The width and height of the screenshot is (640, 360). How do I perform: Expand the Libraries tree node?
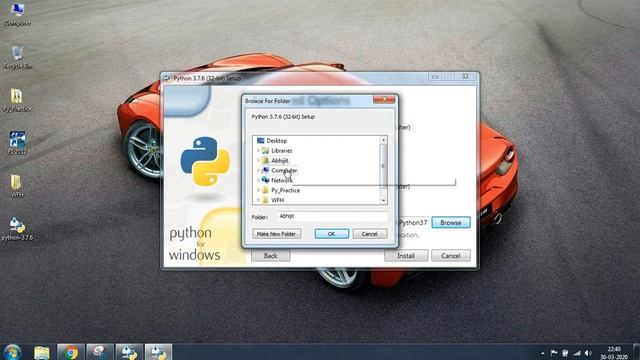pos(258,151)
